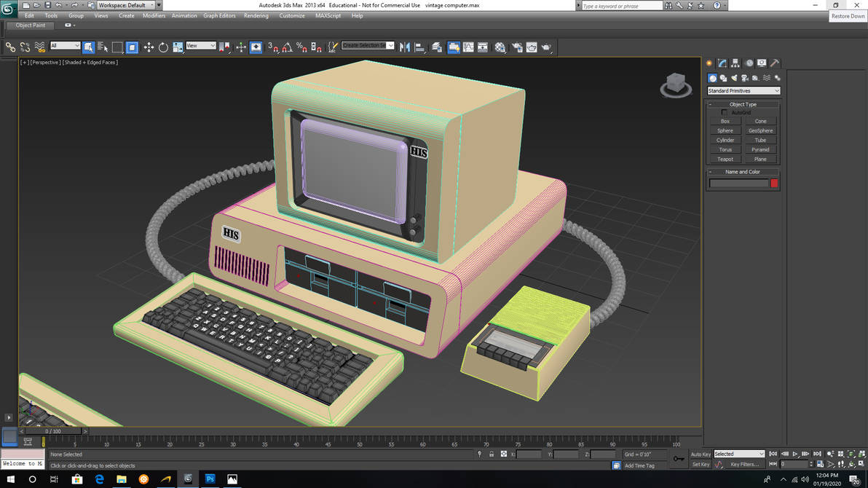The height and width of the screenshot is (488, 868).
Task: Click the ViewCube in viewport
Action: [x=676, y=84]
